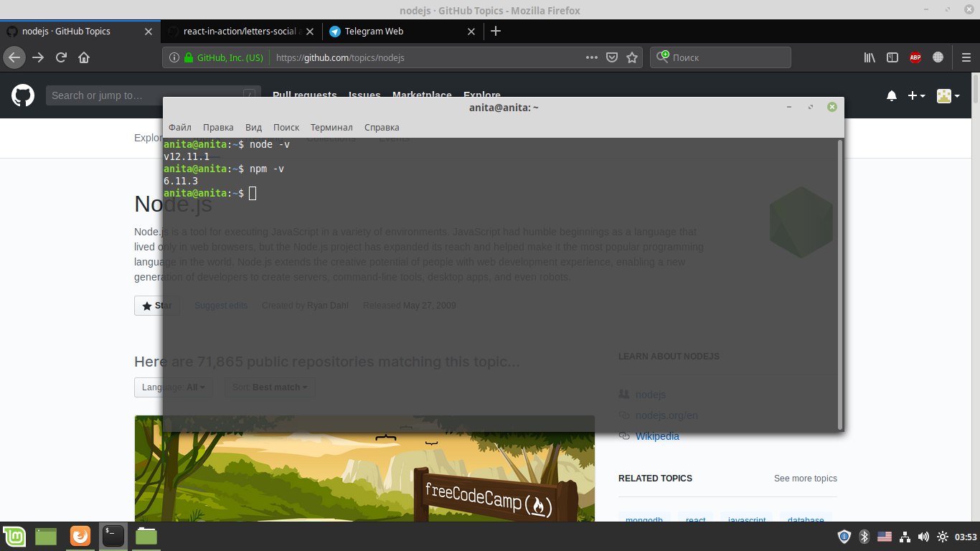980x551 pixels.
Task: Open the volume speaker tray icon
Action: click(x=923, y=537)
